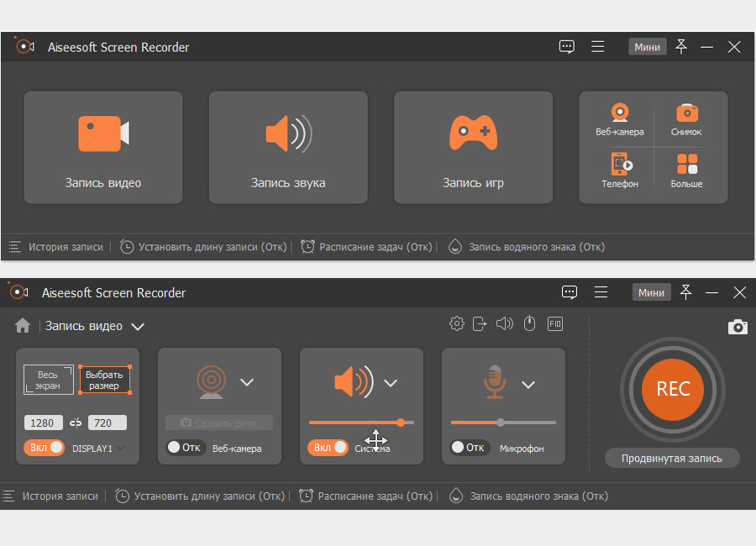Pin the top window with pin icon
The height and width of the screenshot is (546, 756).
pos(681,47)
